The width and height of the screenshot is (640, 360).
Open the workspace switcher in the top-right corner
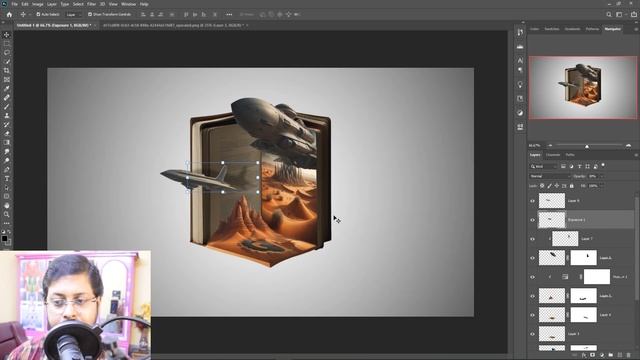(619, 14)
